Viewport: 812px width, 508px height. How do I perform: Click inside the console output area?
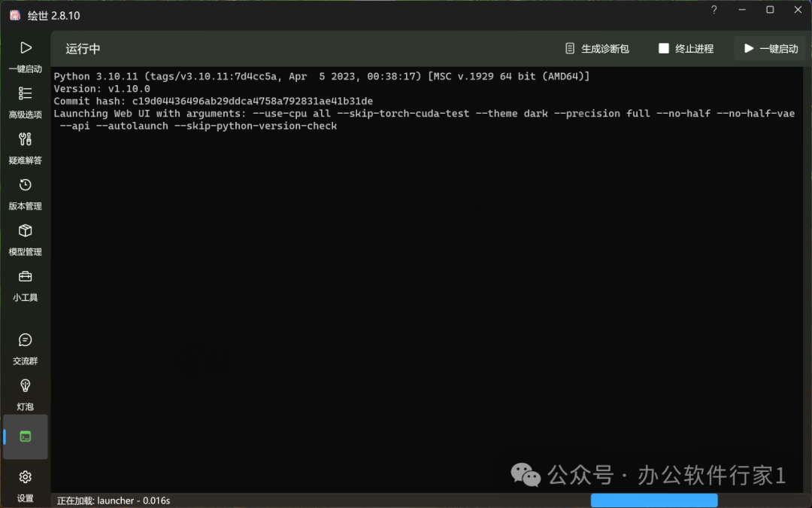point(429,301)
